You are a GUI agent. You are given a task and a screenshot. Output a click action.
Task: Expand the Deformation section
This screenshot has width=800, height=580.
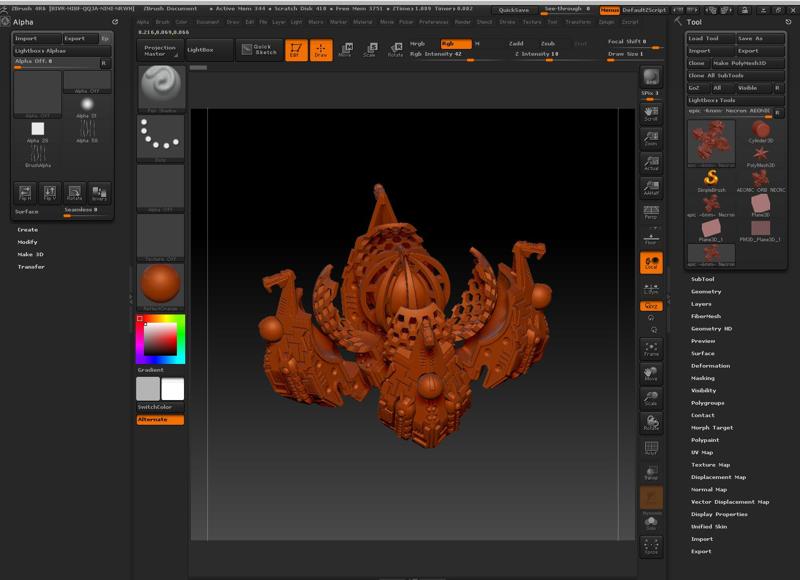click(x=710, y=365)
